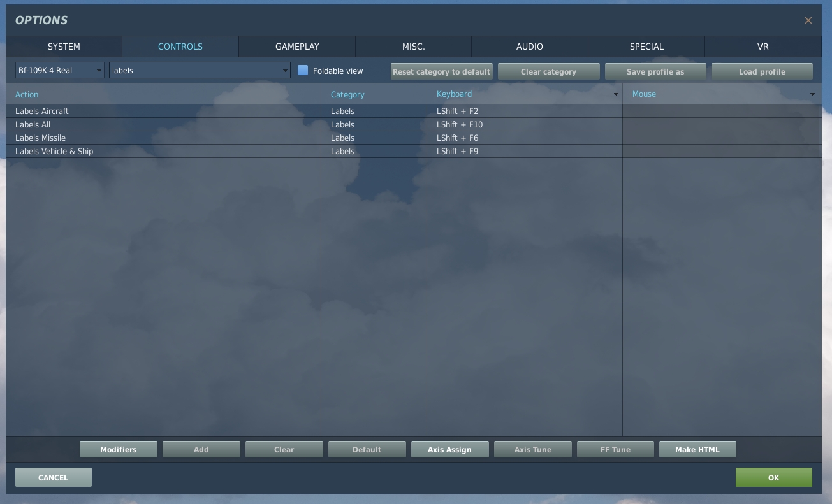
Task: Click Mouse cell for Labels Aircraft
Action: (x=720, y=111)
